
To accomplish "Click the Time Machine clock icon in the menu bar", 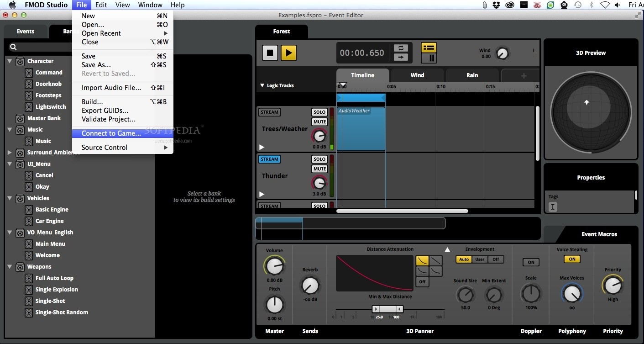I will pos(578,5).
